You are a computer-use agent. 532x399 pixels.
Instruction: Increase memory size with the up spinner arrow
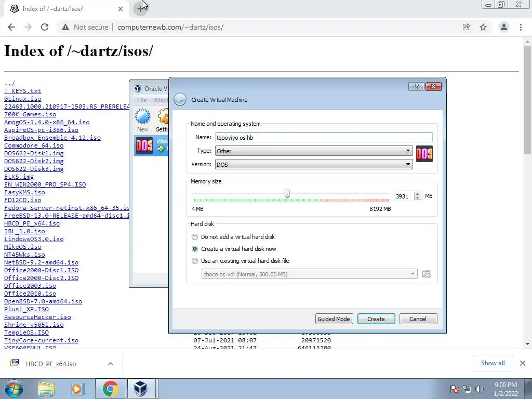point(418,194)
